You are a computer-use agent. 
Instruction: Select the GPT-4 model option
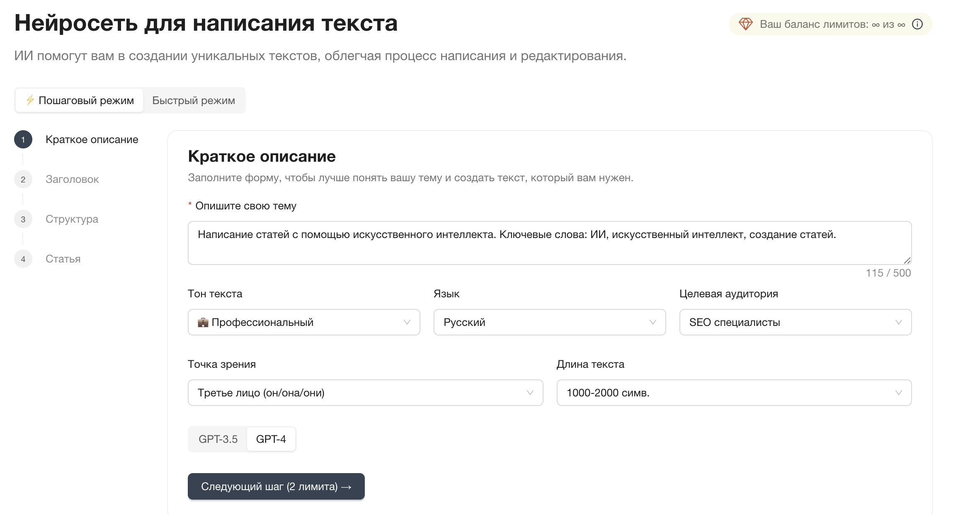[x=271, y=439]
